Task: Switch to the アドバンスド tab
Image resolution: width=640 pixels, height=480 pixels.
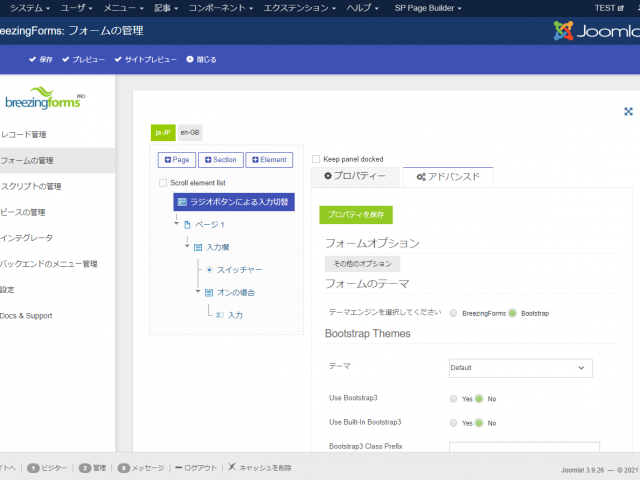Action: click(x=448, y=177)
